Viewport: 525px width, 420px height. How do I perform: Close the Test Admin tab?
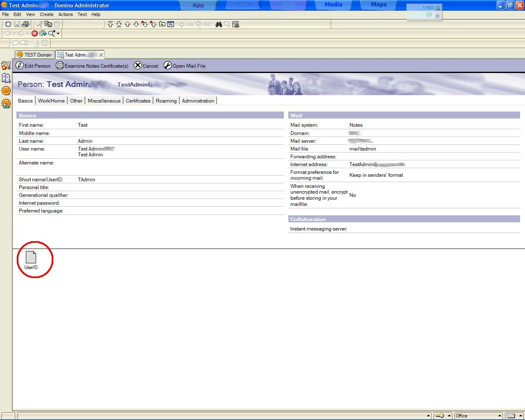pos(101,55)
